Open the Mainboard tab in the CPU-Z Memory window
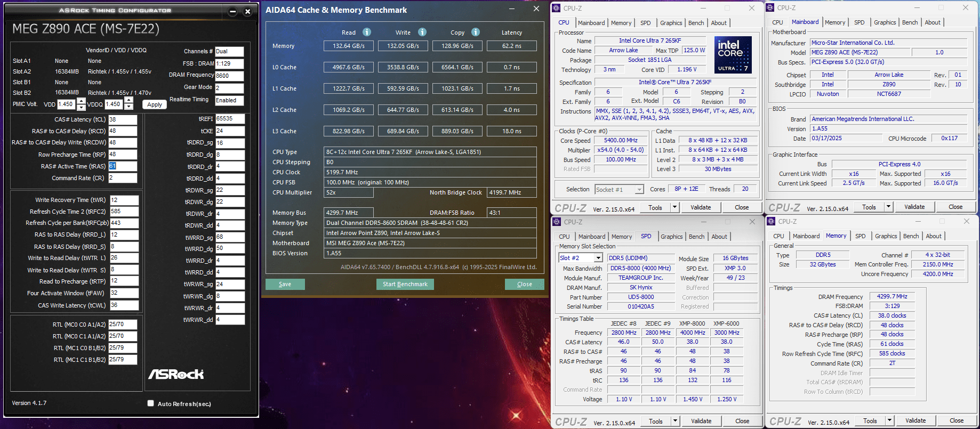The height and width of the screenshot is (429, 980). [806, 236]
